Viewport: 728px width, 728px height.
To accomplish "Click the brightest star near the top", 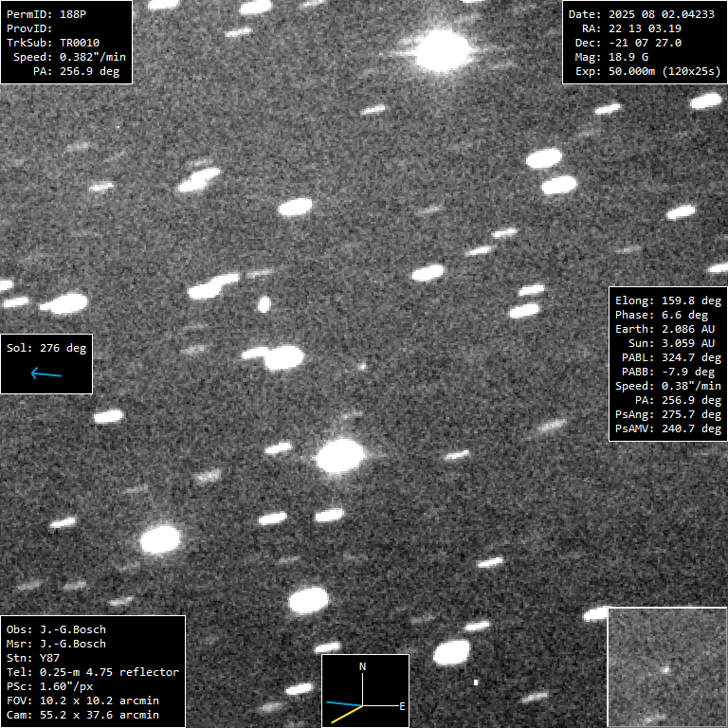I will pyautogui.click(x=442, y=50).
